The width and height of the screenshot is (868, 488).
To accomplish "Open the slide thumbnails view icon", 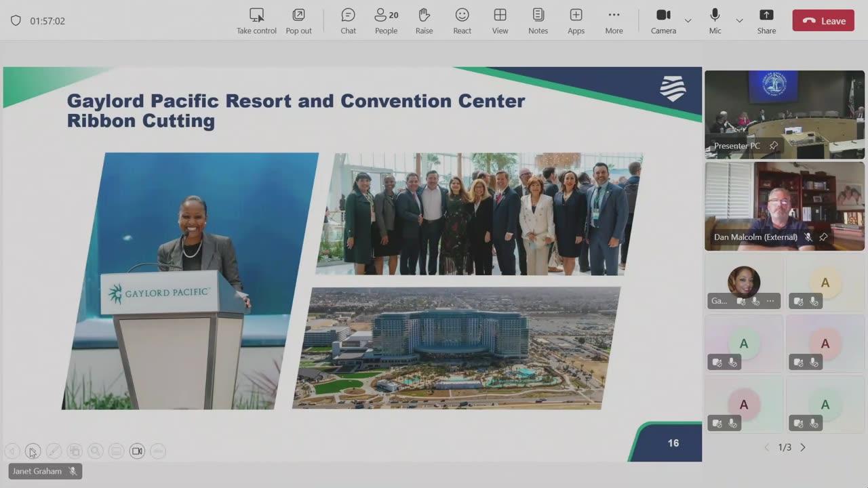I will point(75,451).
